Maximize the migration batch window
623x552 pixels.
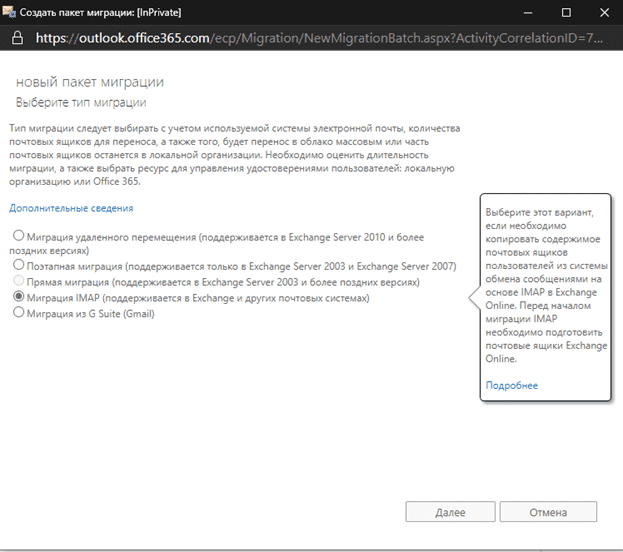coord(565,11)
